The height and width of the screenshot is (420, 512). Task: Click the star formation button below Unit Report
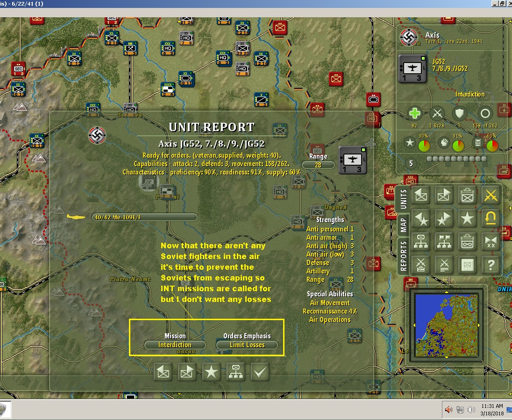(211, 372)
